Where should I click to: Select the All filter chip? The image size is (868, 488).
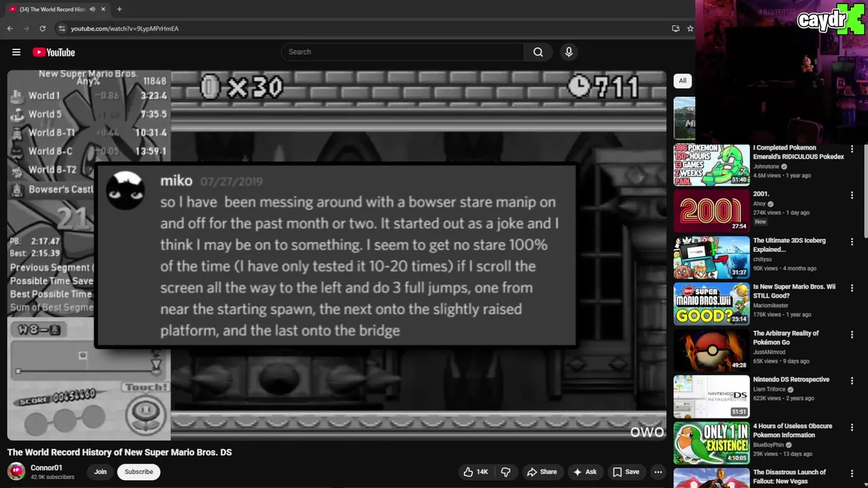point(682,81)
